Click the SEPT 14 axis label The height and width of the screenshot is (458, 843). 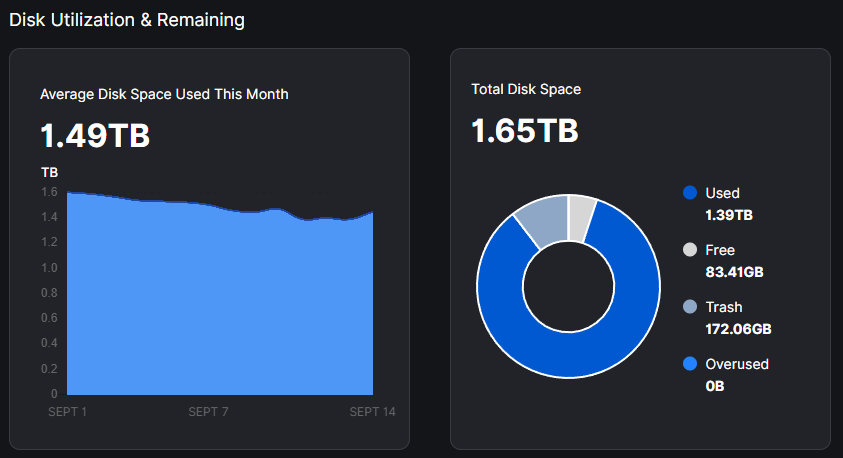pos(372,411)
